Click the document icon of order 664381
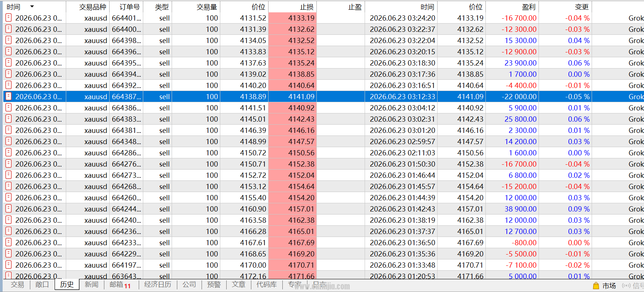The height and width of the screenshot is (292, 644). 9,130
